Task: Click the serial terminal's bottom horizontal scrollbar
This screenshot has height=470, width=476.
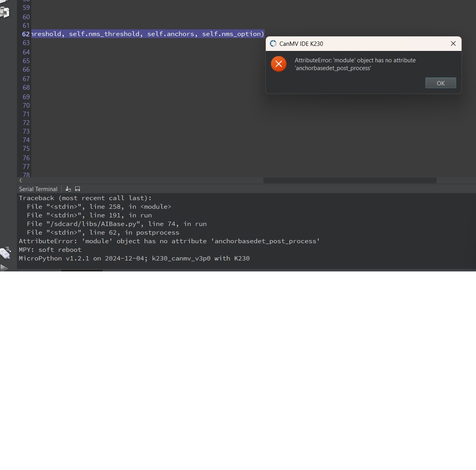Action: coord(82,270)
